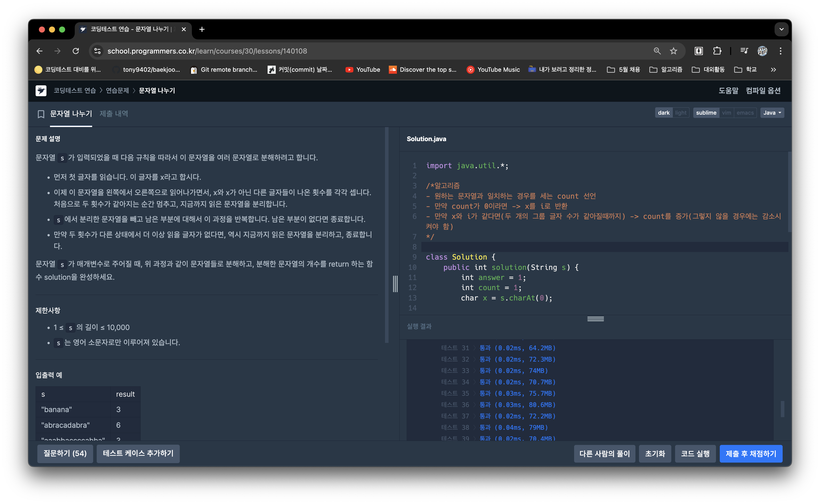Expand the 5월 채용 bookmark folder
This screenshot has width=820, height=504.
[623, 70]
